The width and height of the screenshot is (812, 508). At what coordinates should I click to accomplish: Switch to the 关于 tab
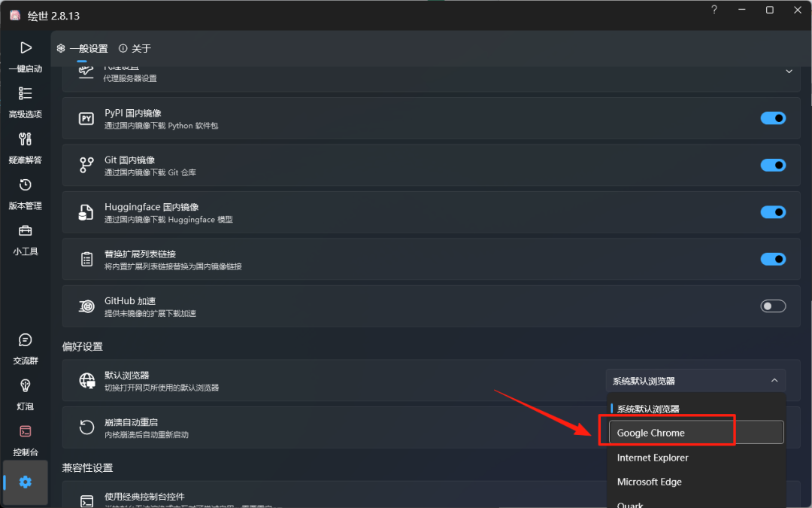[135, 49]
